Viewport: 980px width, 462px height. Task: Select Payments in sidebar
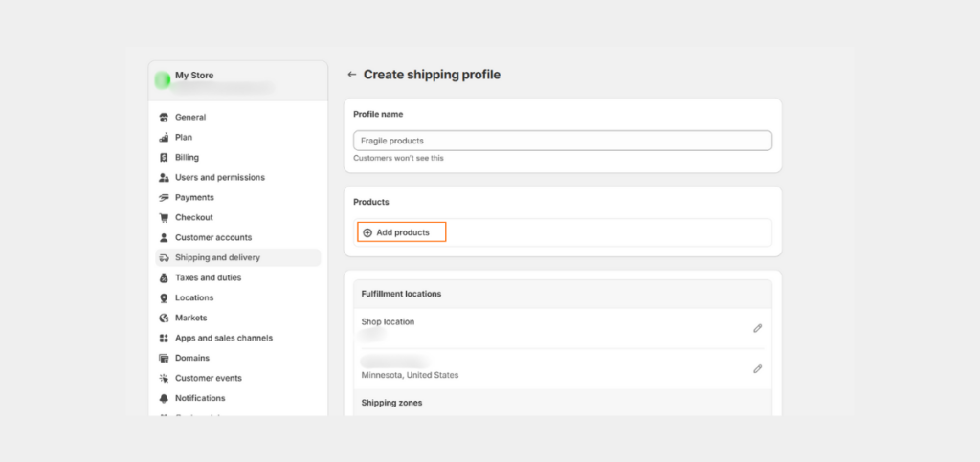point(237,197)
